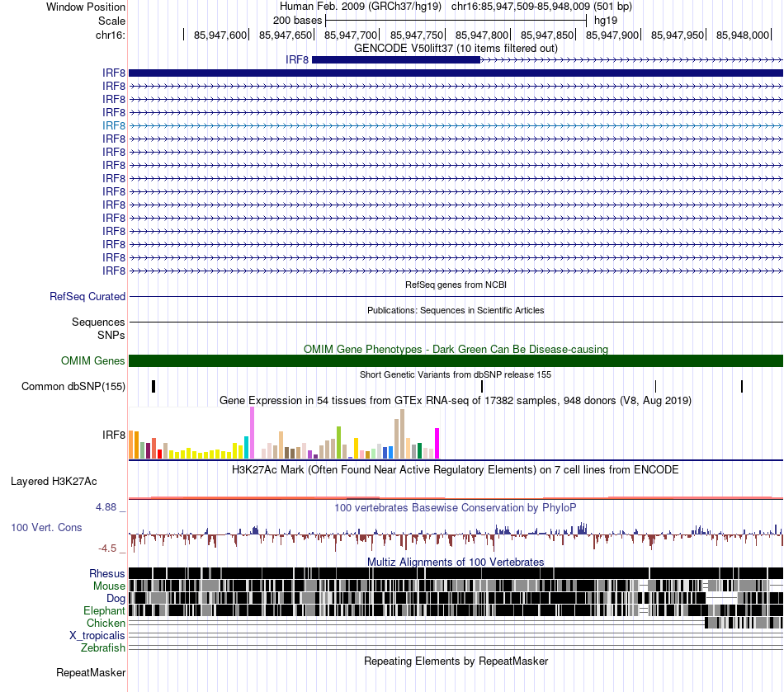Viewport: 784px width, 692px height.
Task: Click the Layered H3K27Ac label
Action: point(54,481)
